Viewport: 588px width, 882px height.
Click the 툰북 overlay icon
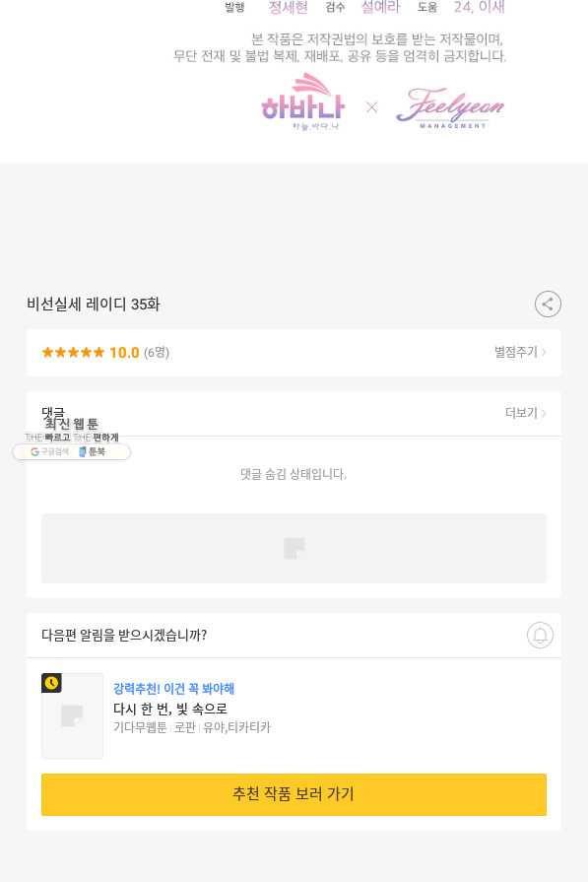pyautogui.click(x=92, y=451)
